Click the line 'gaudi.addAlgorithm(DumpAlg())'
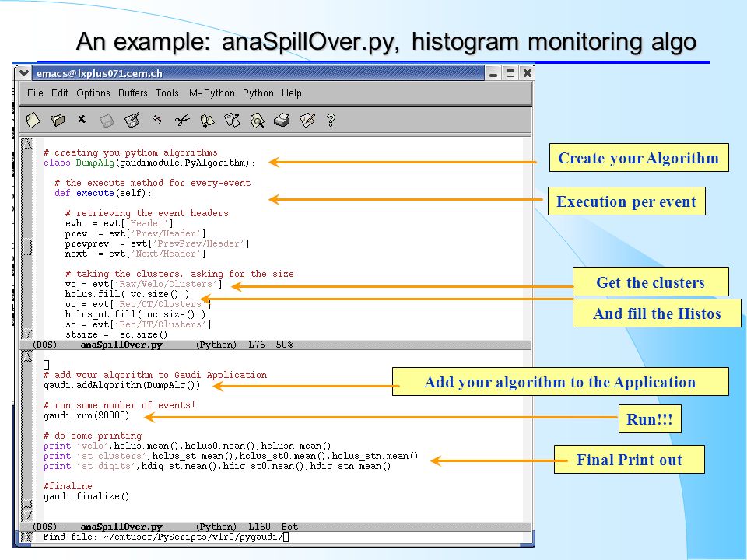The width and height of the screenshot is (747, 560). (x=122, y=385)
